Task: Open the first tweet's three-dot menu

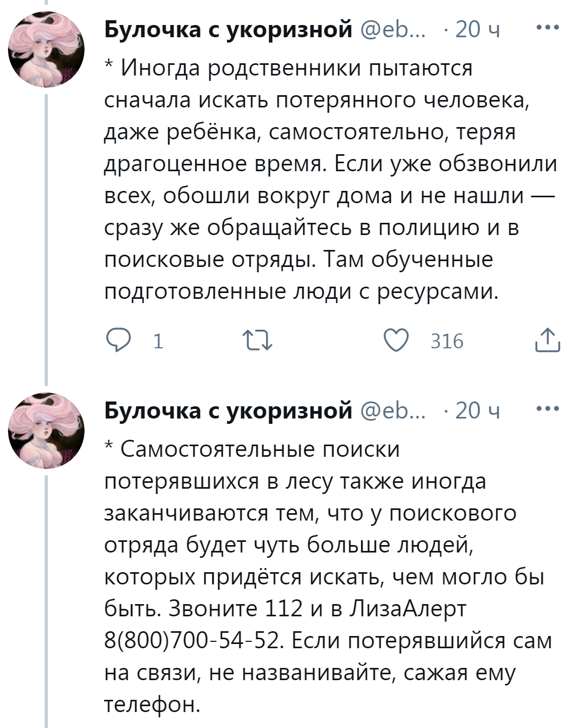Action: (547, 27)
